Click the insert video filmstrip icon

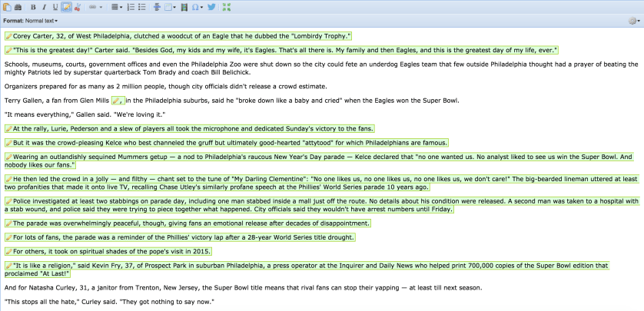184,7
